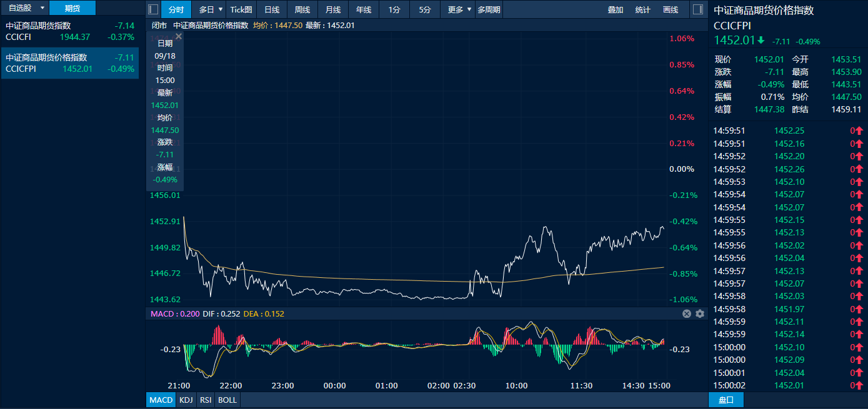The width and height of the screenshot is (868, 409).
Task: Enable the BOLL indicator
Action: coord(227,400)
